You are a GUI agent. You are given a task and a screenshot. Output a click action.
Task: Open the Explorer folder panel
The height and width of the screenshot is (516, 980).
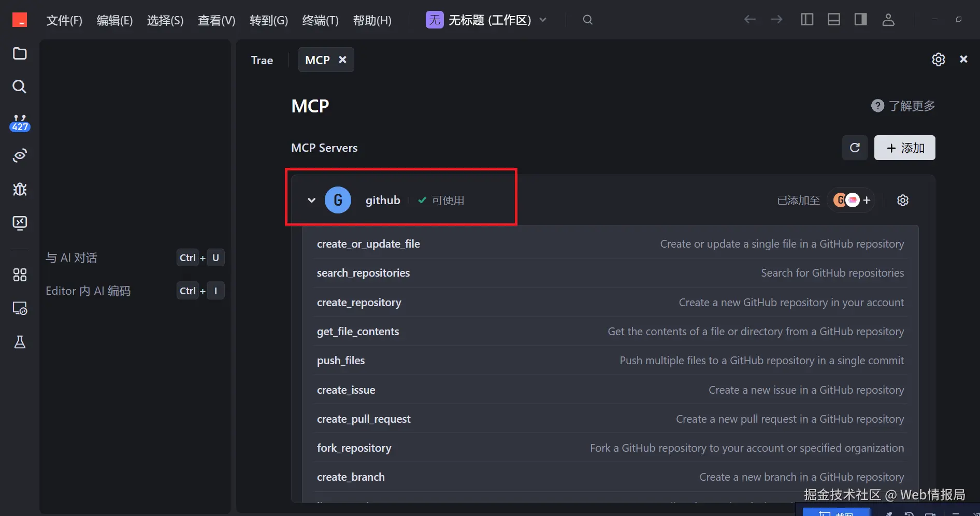tap(19, 54)
